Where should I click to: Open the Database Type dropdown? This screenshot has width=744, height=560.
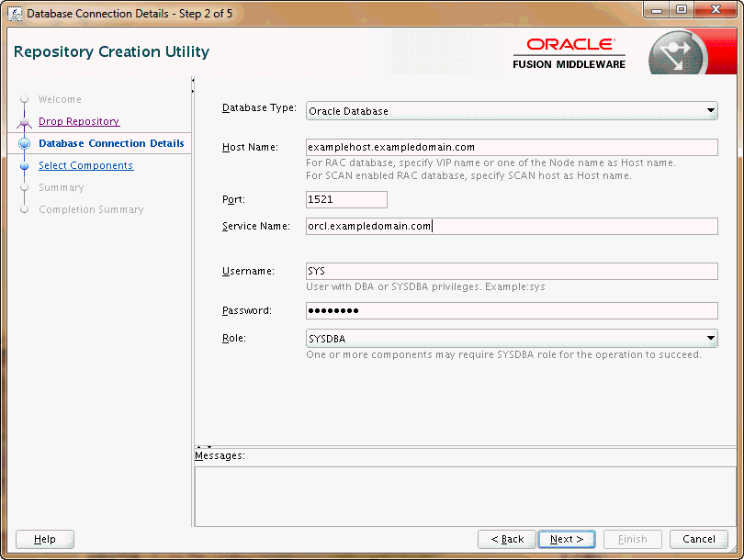pyautogui.click(x=512, y=111)
